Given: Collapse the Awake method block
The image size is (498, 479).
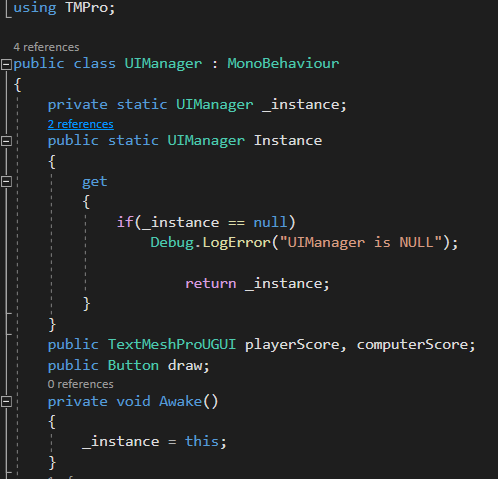Looking at the screenshot, I should click(x=6, y=402).
